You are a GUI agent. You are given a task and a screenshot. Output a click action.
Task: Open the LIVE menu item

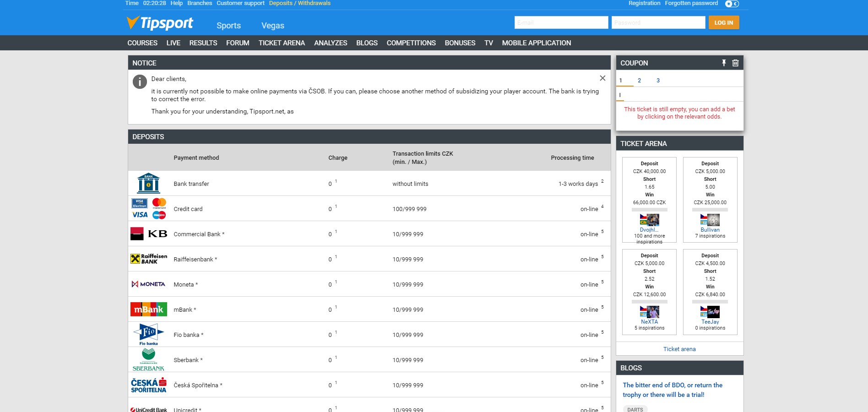click(174, 43)
